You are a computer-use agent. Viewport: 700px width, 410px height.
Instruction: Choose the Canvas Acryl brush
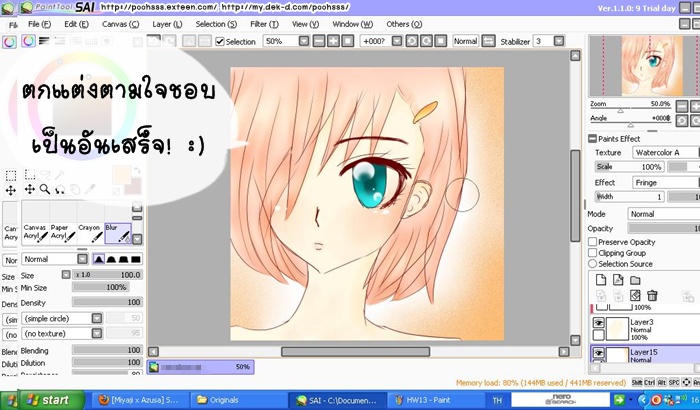35,233
